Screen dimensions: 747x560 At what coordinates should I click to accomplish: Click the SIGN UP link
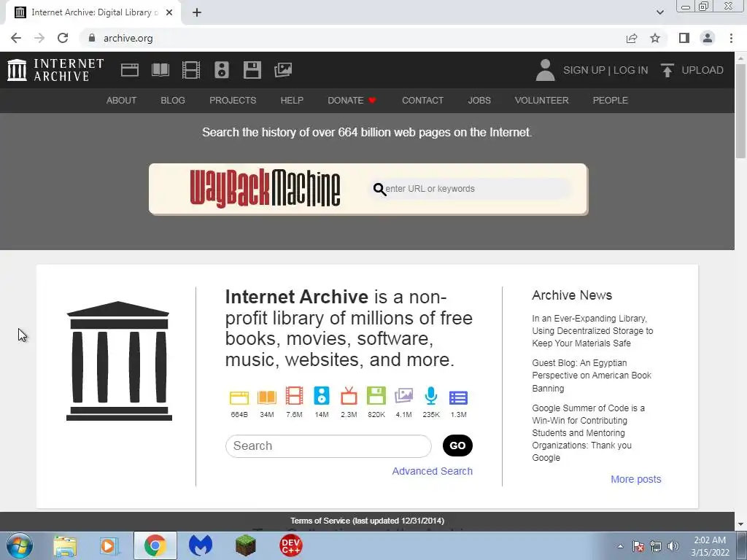[584, 70]
